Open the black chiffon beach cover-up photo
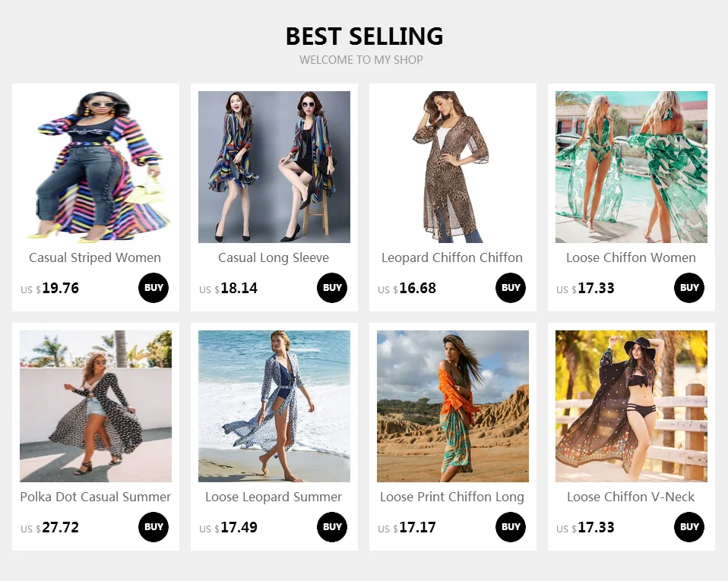This screenshot has width=728, height=581. pyautogui.click(x=631, y=406)
